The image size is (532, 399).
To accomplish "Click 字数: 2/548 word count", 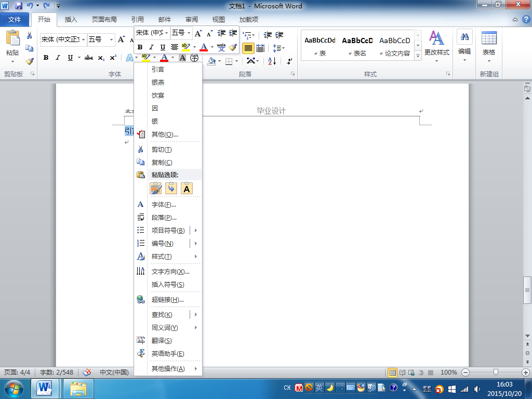I will [56, 372].
